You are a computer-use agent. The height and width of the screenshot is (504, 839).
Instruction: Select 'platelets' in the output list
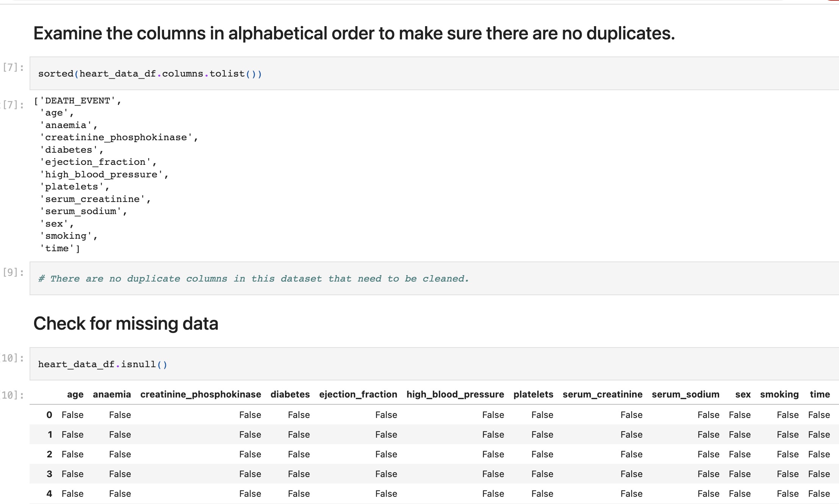click(72, 187)
